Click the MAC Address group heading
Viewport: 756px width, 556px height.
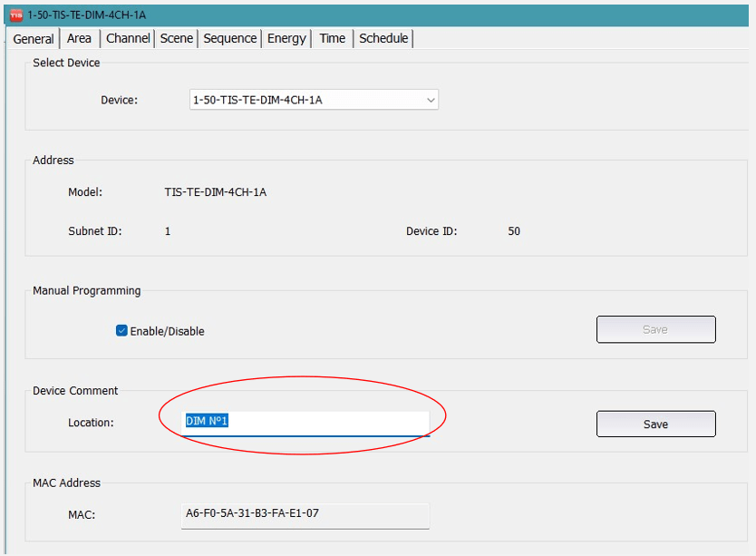[66, 483]
